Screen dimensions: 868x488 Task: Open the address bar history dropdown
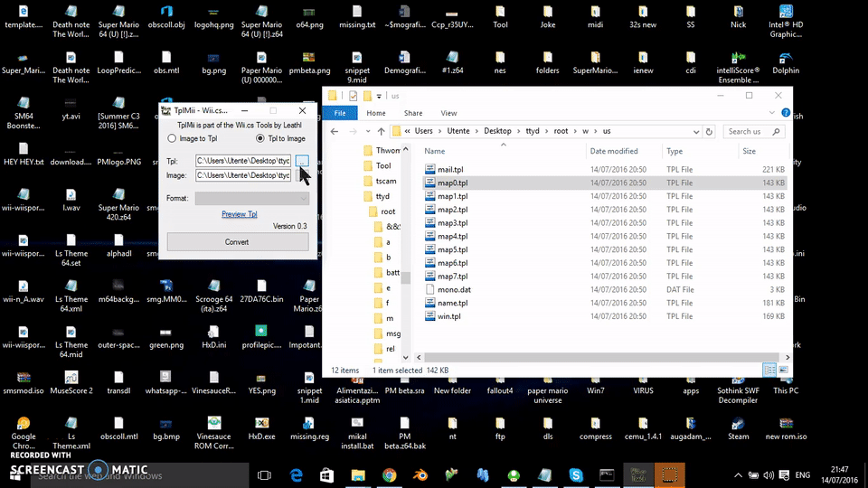coord(696,131)
